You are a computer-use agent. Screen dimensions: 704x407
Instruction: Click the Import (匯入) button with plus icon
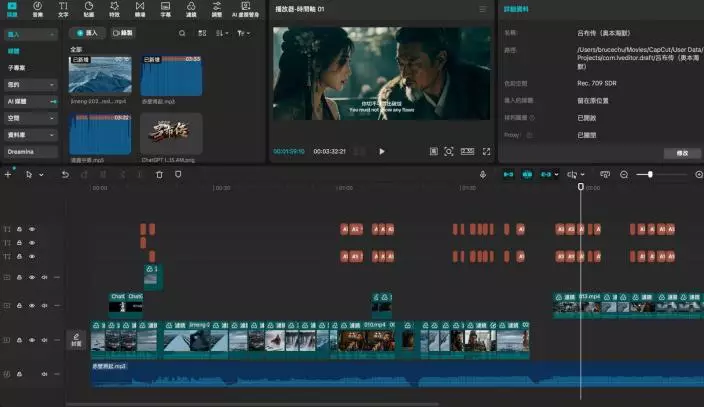87,33
